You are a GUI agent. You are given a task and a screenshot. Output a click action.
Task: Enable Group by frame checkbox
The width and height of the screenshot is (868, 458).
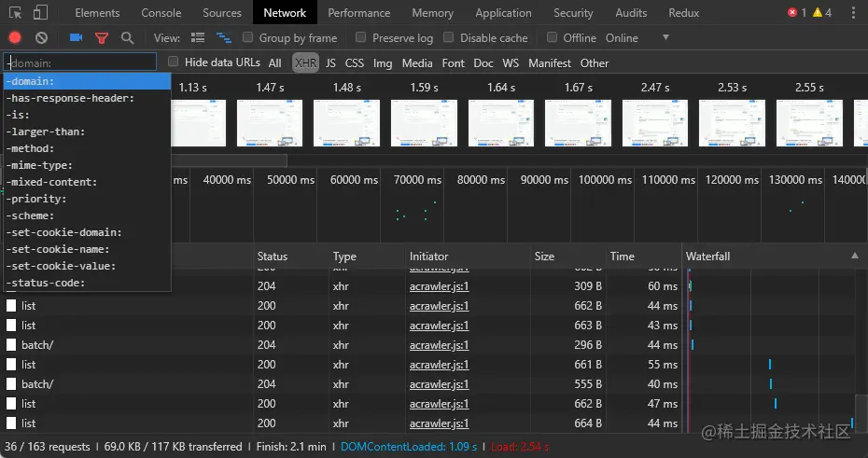[248, 37]
